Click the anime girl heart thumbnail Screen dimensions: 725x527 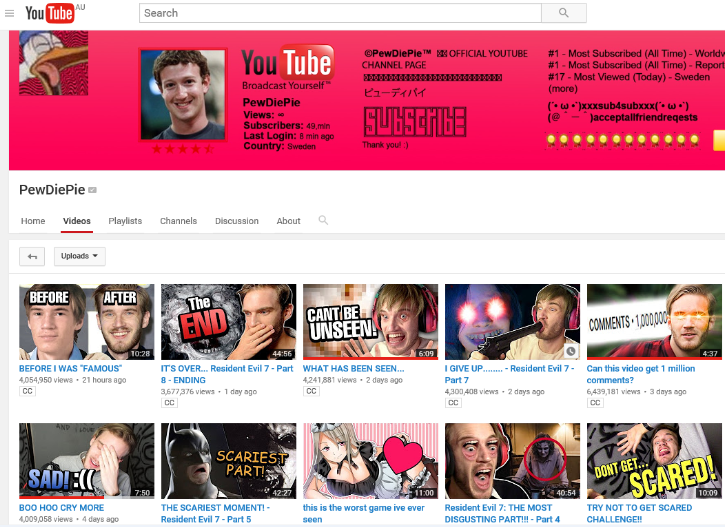tap(370, 461)
